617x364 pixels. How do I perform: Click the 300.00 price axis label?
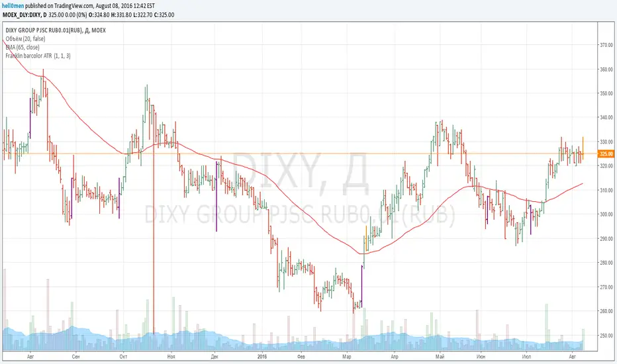(x=606, y=214)
